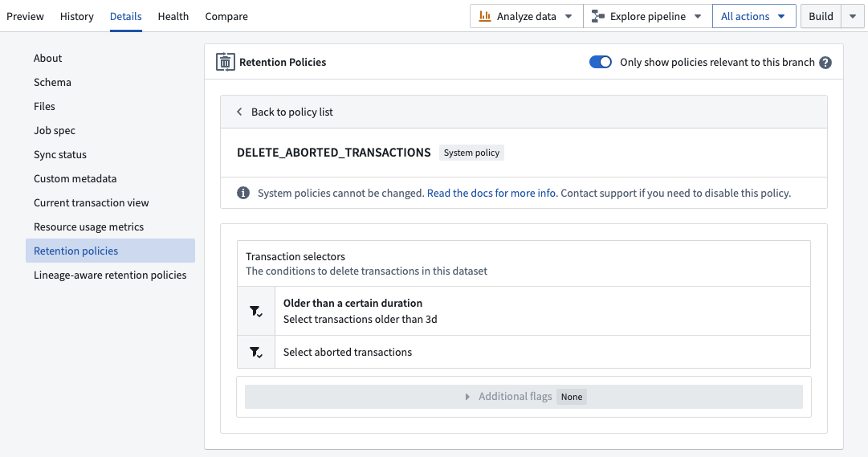Click the Transaction selectors heading

coord(295,256)
